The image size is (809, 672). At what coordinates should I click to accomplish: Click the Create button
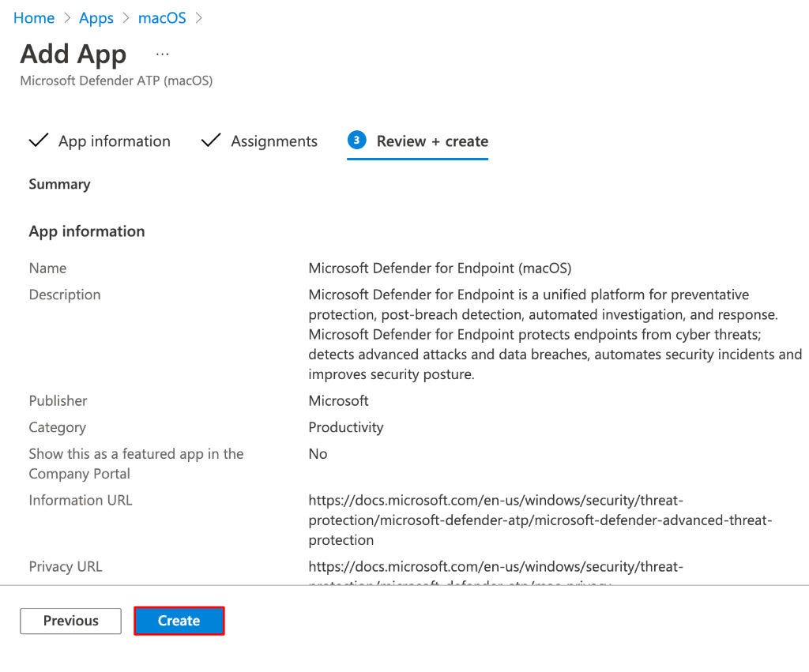[179, 621]
